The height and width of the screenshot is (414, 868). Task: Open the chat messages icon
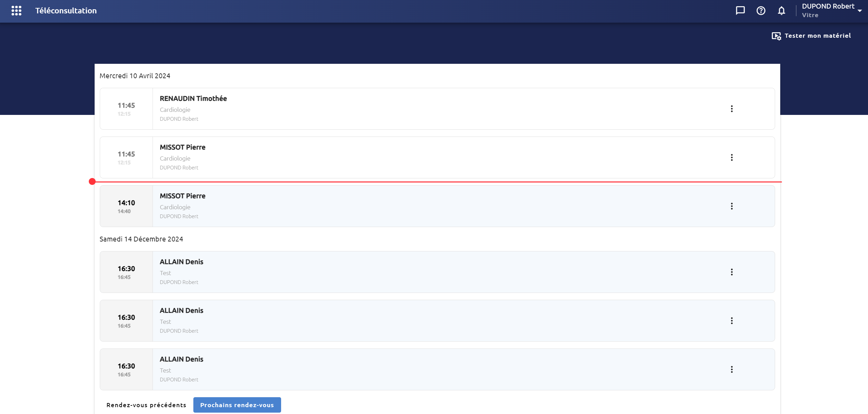tap(740, 11)
